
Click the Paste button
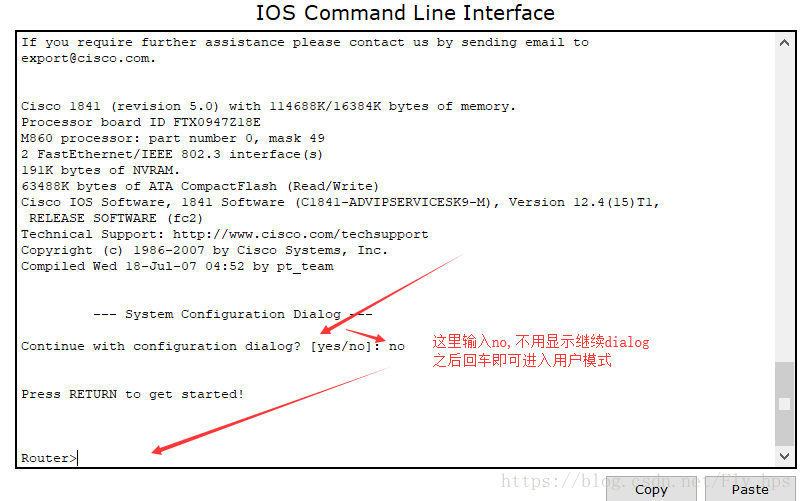click(750, 489)
